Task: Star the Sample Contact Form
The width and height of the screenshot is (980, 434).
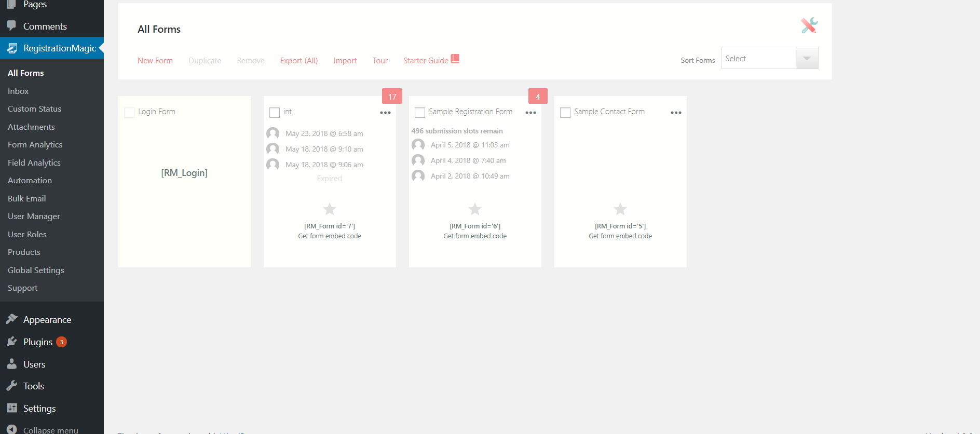Action: pyautogui.click(x=620, y=209)
